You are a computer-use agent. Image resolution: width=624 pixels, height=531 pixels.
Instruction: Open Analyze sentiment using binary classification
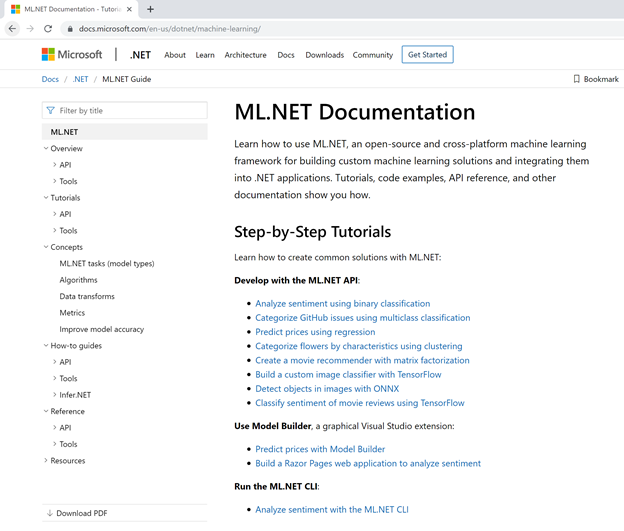click(x=343, y=303)
